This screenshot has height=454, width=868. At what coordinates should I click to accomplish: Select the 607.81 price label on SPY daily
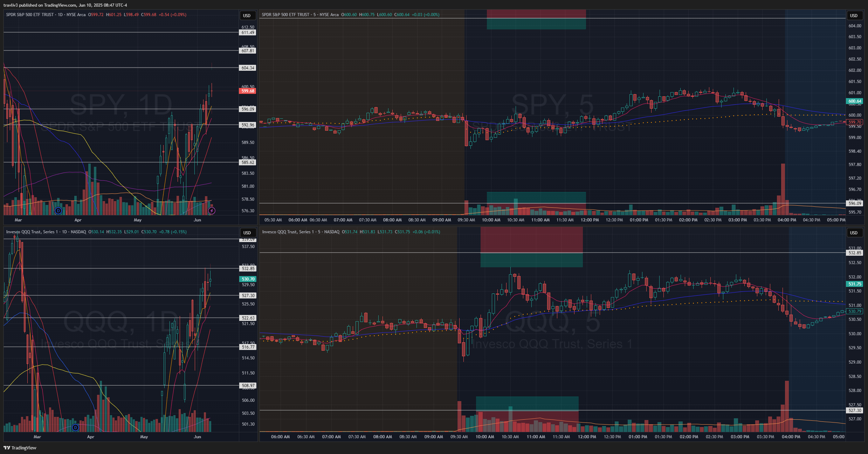pos(248,51)
